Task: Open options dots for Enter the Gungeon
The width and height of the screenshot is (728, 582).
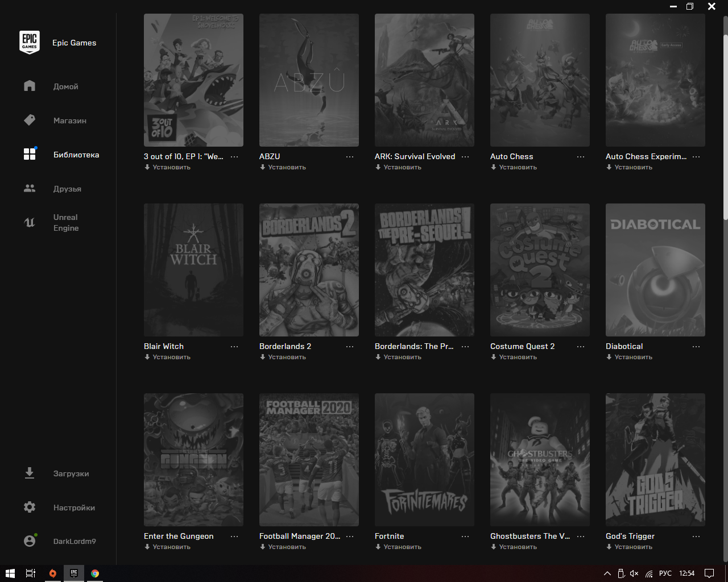Action: click(234, 537)
